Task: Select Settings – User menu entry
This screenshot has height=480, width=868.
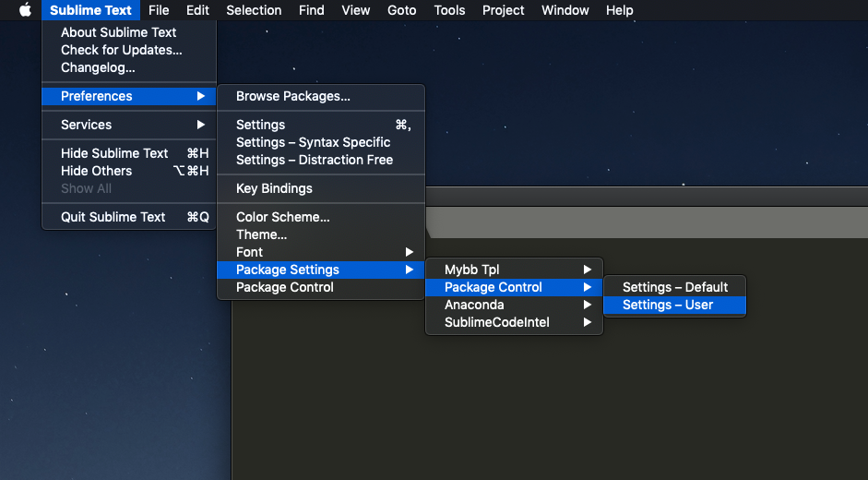Action: pyautogui.click(x=667, y=305)
